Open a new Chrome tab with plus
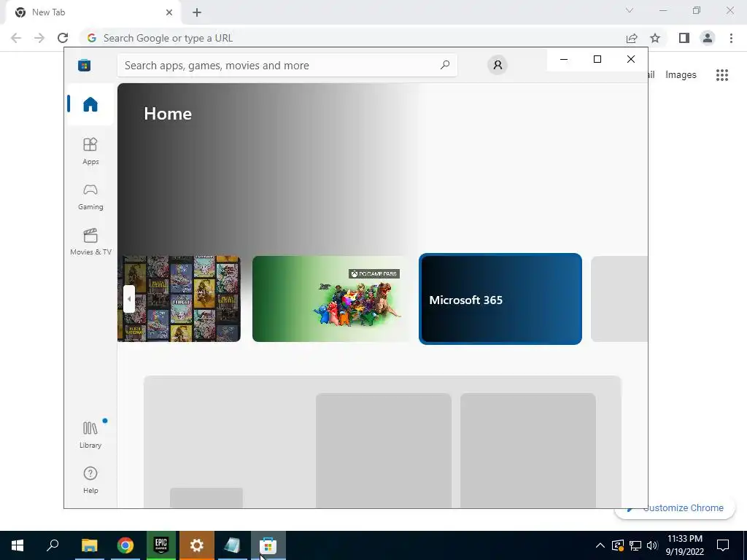747x560 pixels. (x=197, y=12)
